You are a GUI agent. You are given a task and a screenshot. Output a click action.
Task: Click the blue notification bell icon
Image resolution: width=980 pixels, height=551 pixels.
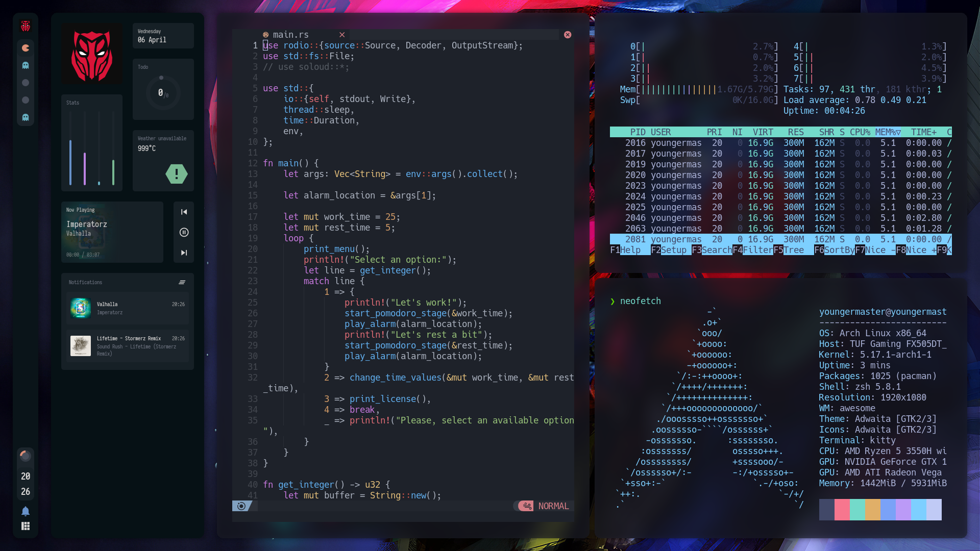pos(26,511)
